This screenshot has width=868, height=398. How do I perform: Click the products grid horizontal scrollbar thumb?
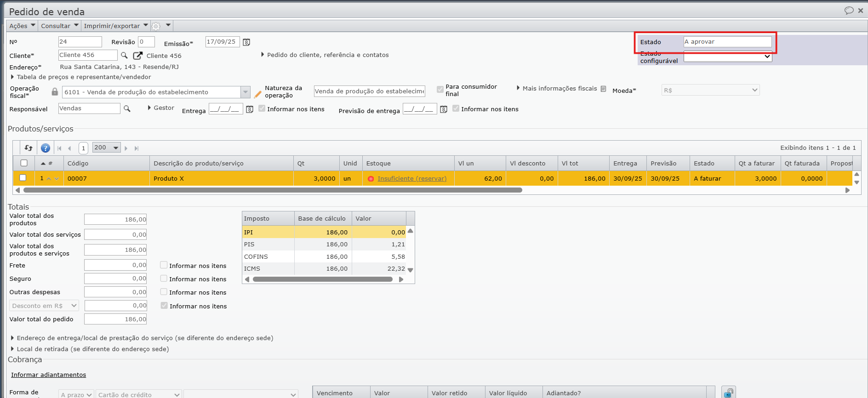click(x=273, y=190)
